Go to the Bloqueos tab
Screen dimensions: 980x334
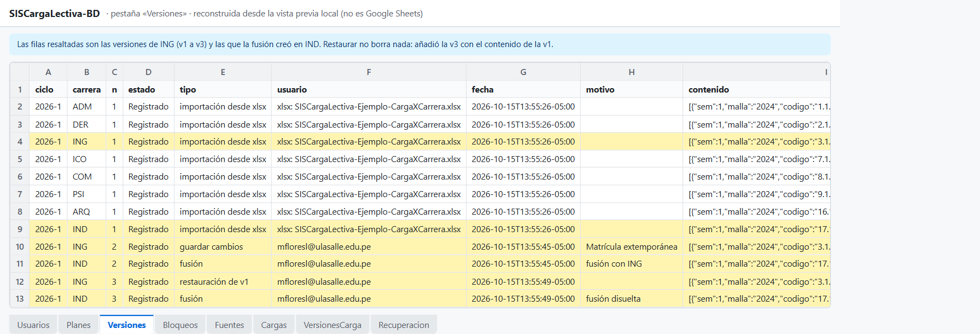point(180,325)
